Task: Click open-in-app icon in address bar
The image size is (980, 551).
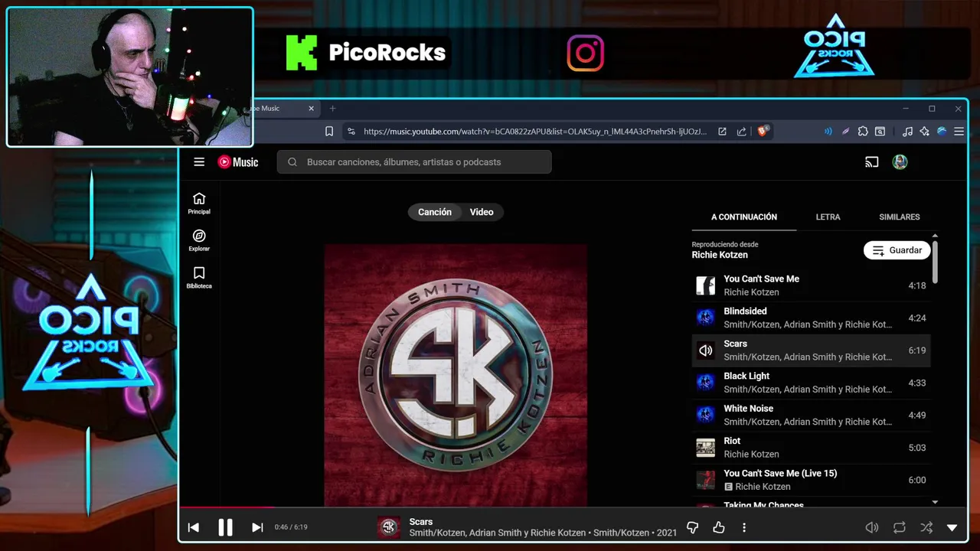Action: point(722,132)
